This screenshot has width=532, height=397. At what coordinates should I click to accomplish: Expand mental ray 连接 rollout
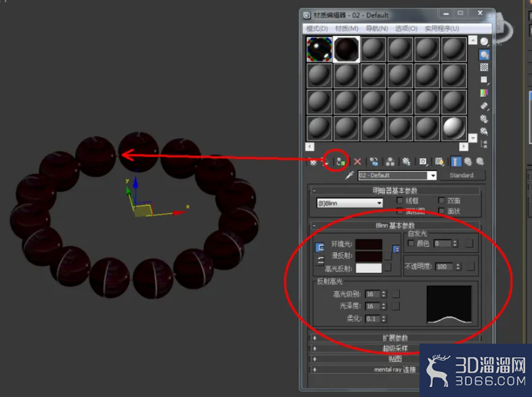tap(395, 369)
